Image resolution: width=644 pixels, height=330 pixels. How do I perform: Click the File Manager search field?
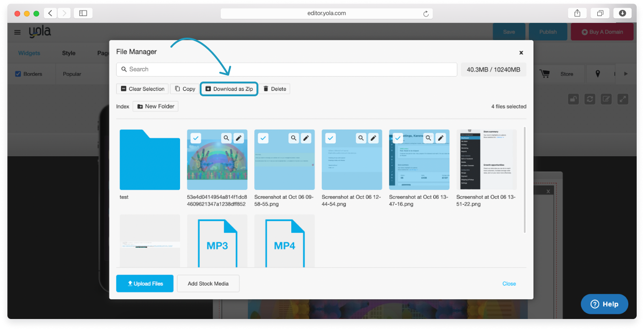pos(287,69)
